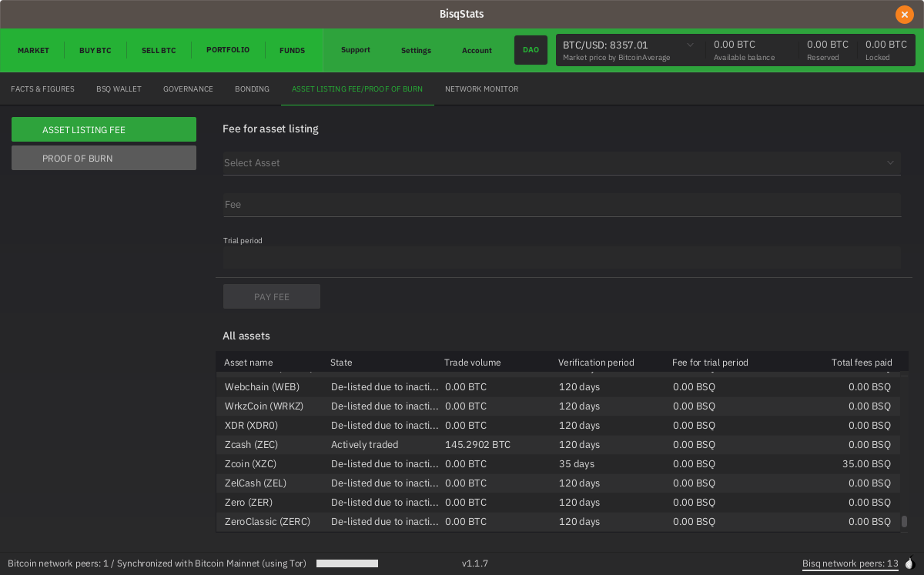
Task: Open Settings in the top navigation
Action: point(416,51)
